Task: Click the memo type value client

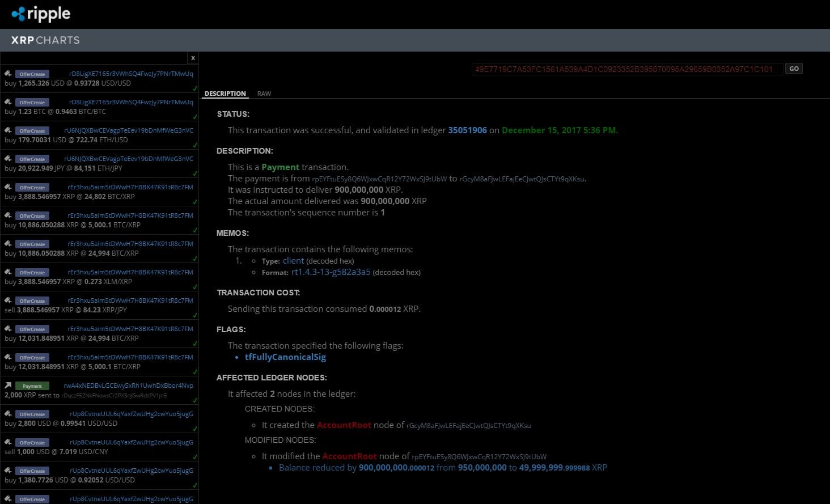Action: pos(293,261)
